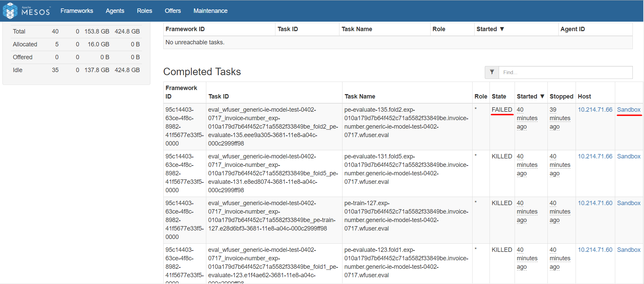Sort unreachable tasks by Role header
Viewport: 644px width, 284px height.
tap(439, 29)
